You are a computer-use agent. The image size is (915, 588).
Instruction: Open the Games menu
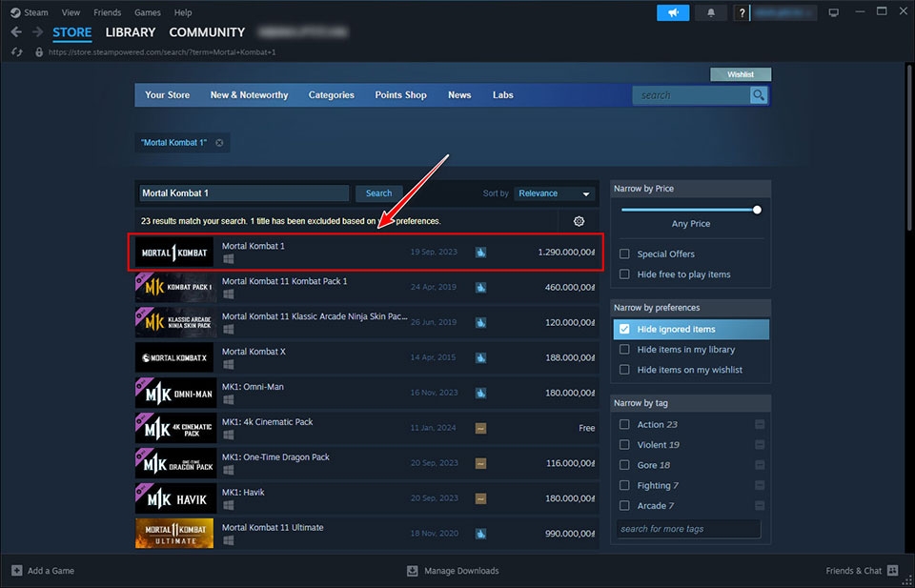click(x=147, y=12)
